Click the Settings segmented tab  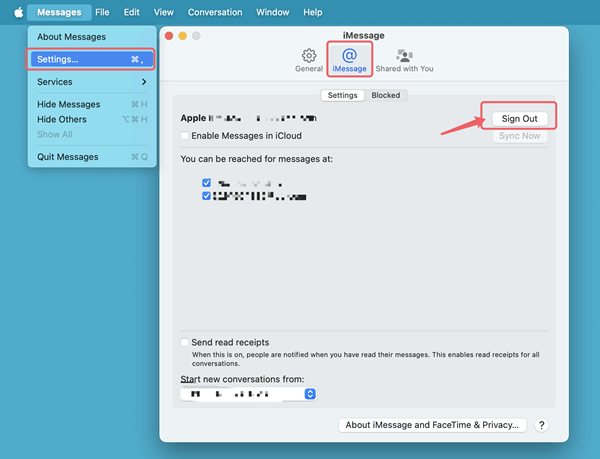pyautogui.click(x=343, y=96)
